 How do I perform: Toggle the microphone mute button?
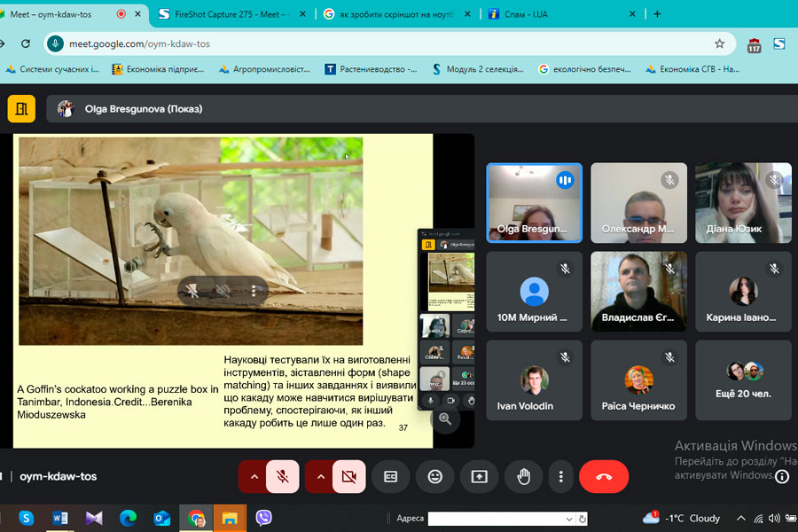pyautogui.click(x=283, y=476)
